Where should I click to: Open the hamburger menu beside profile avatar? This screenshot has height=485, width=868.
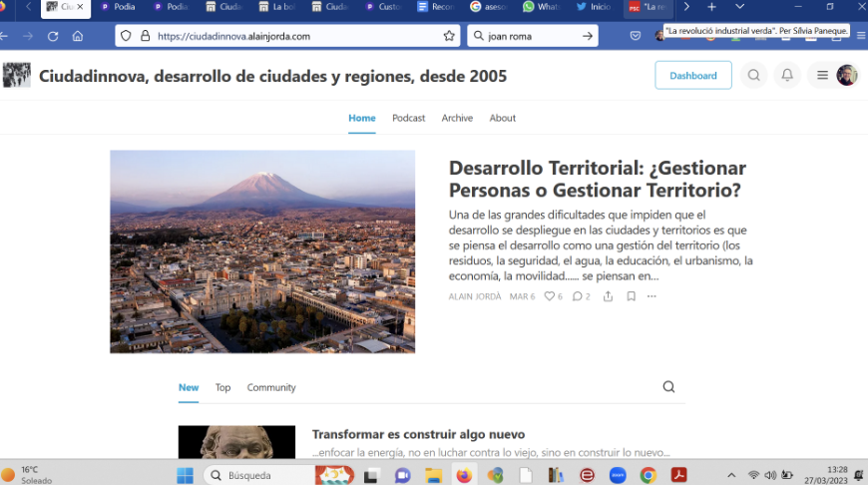[x=822, y=76]
